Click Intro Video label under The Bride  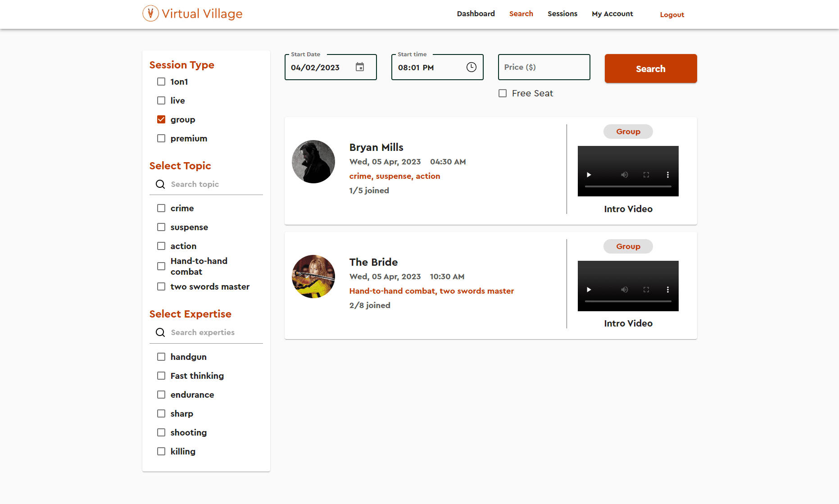(628, 323)
